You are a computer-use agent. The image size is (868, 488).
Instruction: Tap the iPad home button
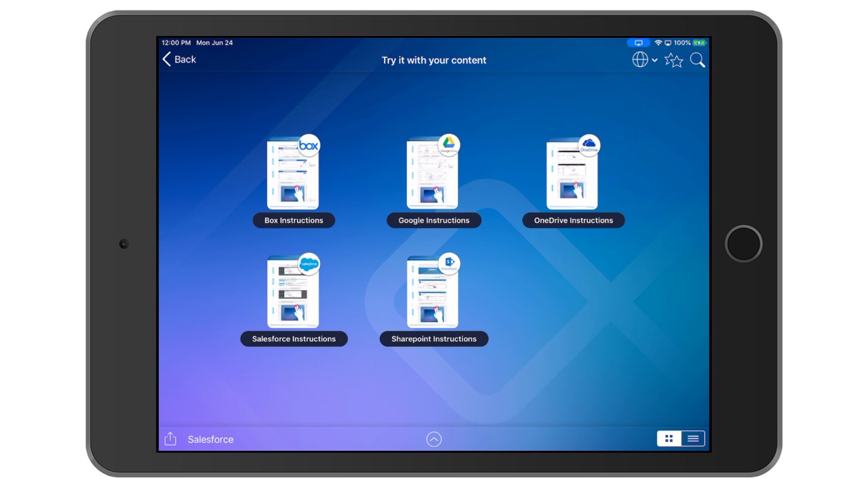[743, 243]
